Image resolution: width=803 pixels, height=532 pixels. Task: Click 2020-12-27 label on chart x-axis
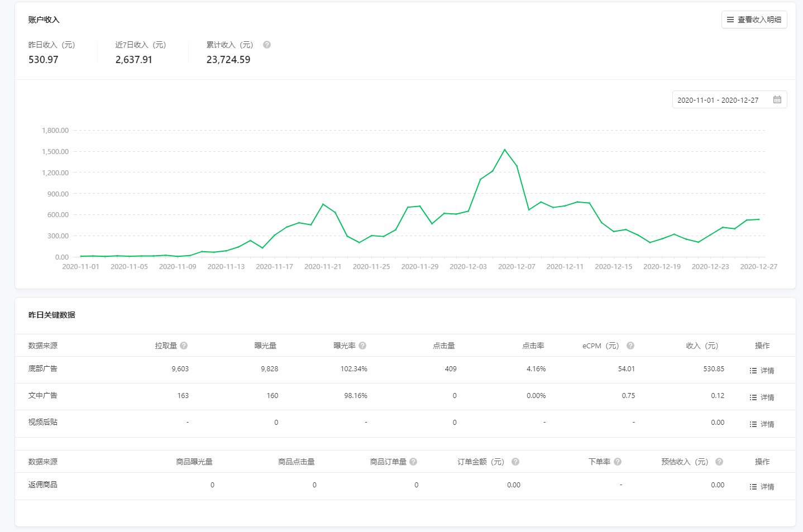click(x=758, y=267)
